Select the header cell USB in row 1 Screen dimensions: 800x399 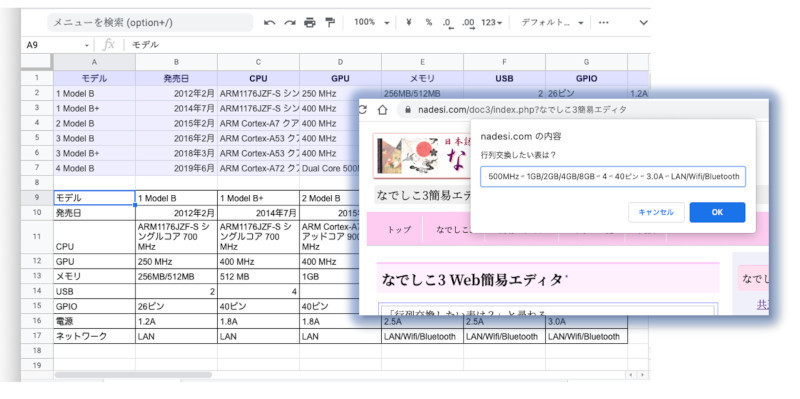tap(505, 79)
